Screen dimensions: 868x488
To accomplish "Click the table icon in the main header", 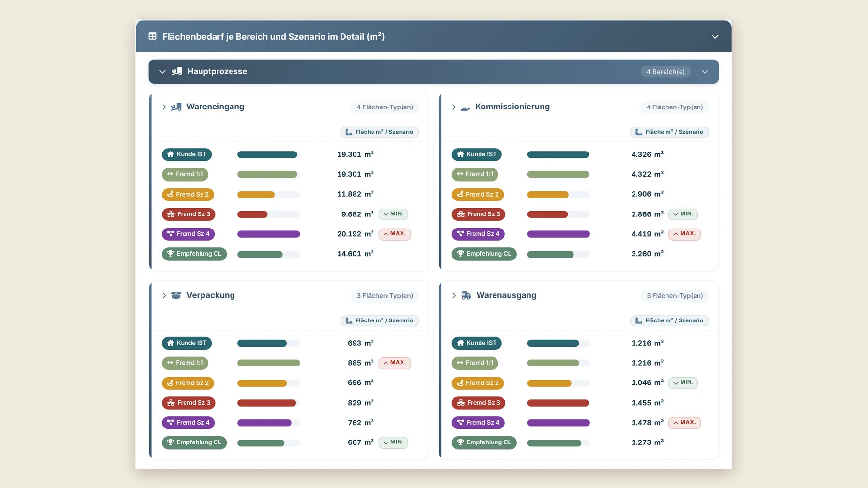I will coord(153,36).
